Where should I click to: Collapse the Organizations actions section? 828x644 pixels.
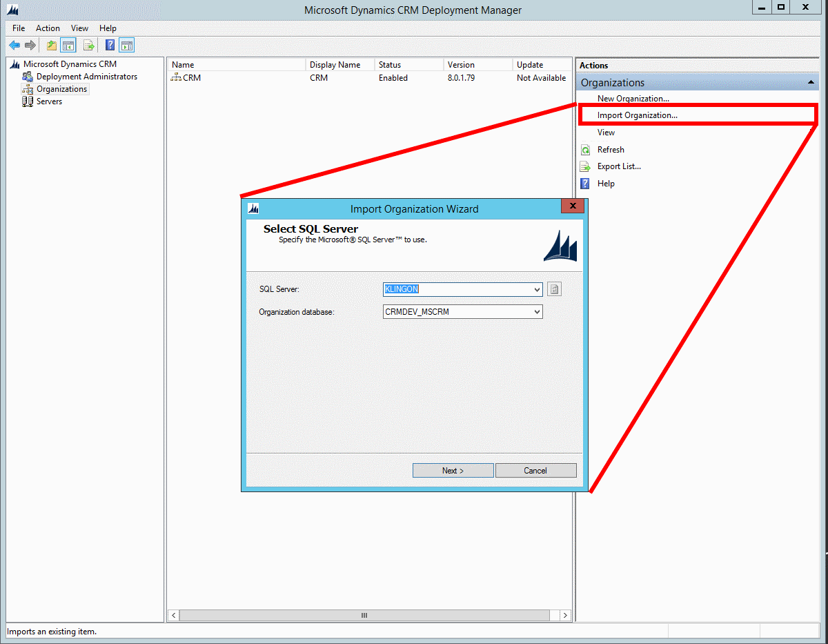tap(811, 82)
